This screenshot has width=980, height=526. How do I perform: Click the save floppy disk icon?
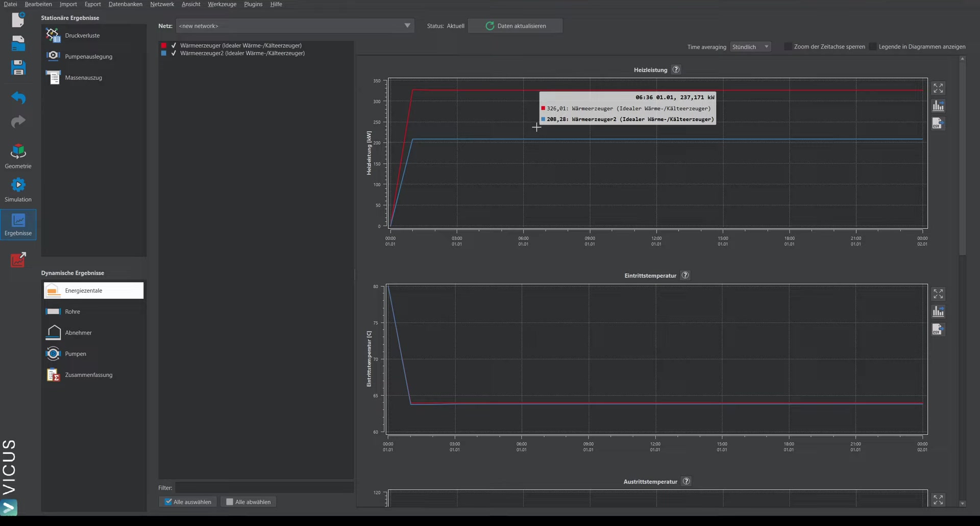tap(18, 67)
